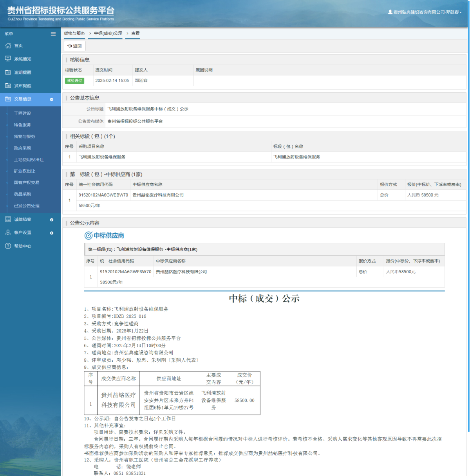470x476 pixels.
Task: Toggle the sidebar hamburger menu icon
Action: 53,34
